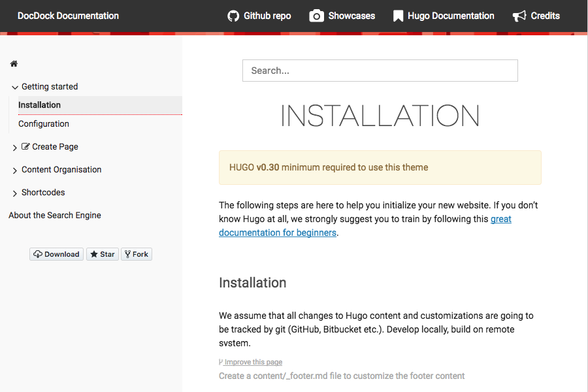Click the Search input field
This screenshot has width=588, height=392.
point(380,71)
